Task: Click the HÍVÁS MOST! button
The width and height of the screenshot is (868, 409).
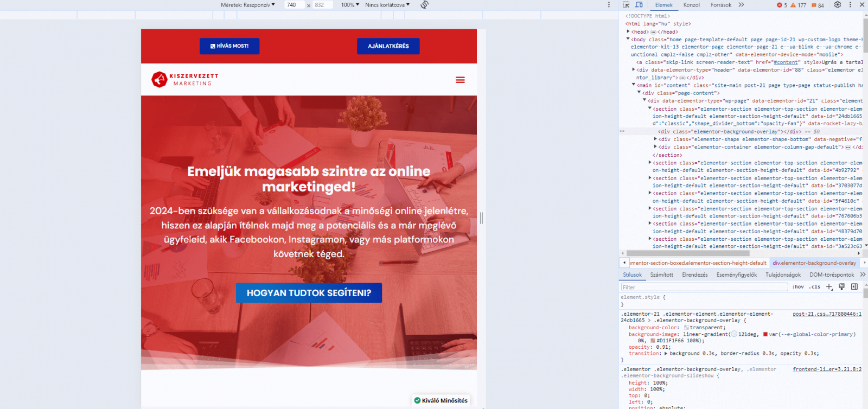Action: click(229, 46)
